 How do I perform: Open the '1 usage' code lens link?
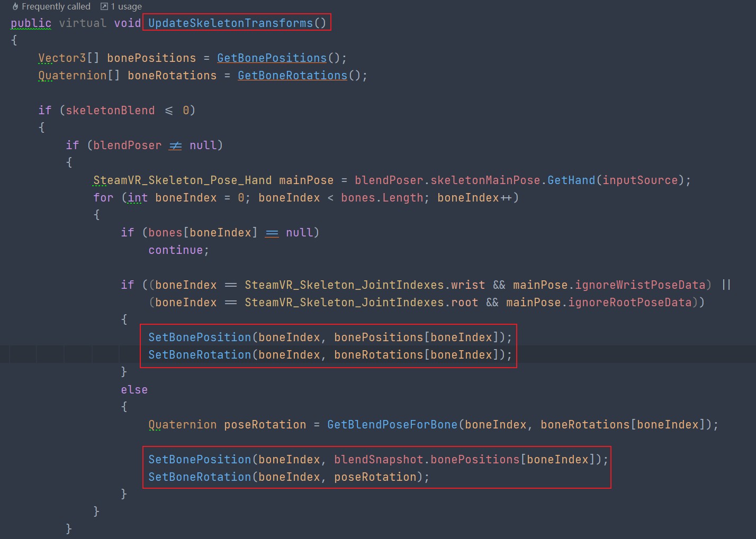(x=127, y=6)
